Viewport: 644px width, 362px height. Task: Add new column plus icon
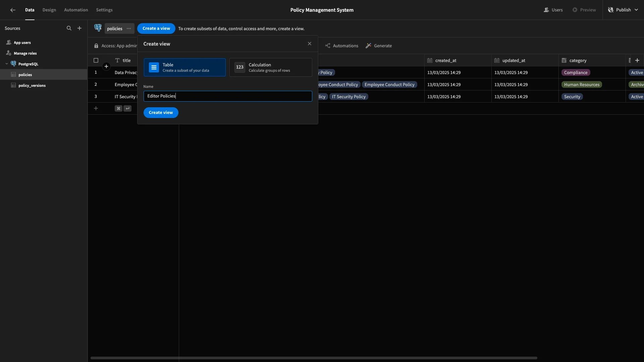(x=637, y=61)
